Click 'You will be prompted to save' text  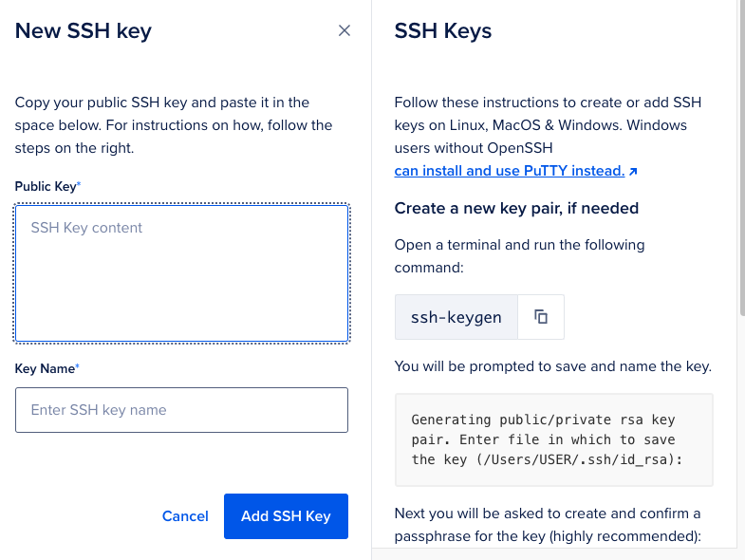coord(553,366)
